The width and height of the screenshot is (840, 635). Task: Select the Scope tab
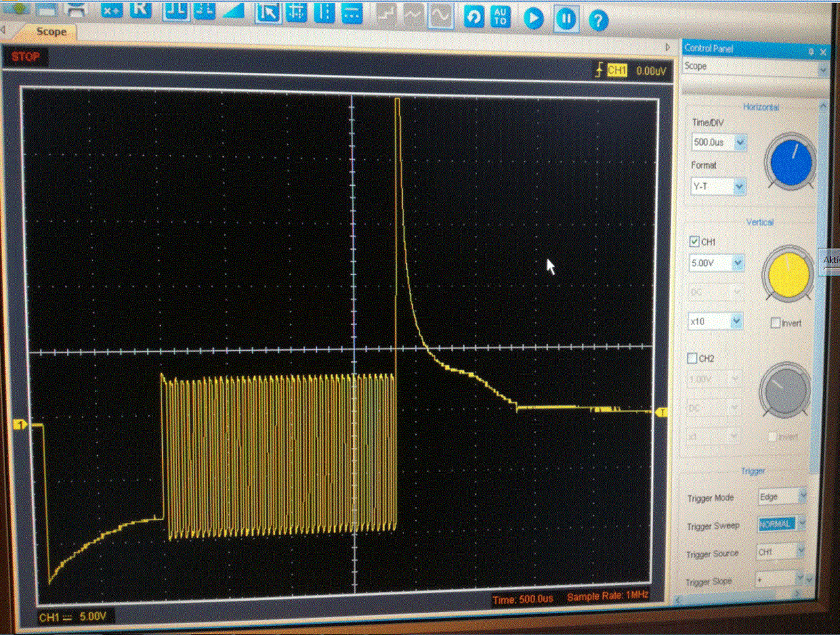click(x=51, y=32)
